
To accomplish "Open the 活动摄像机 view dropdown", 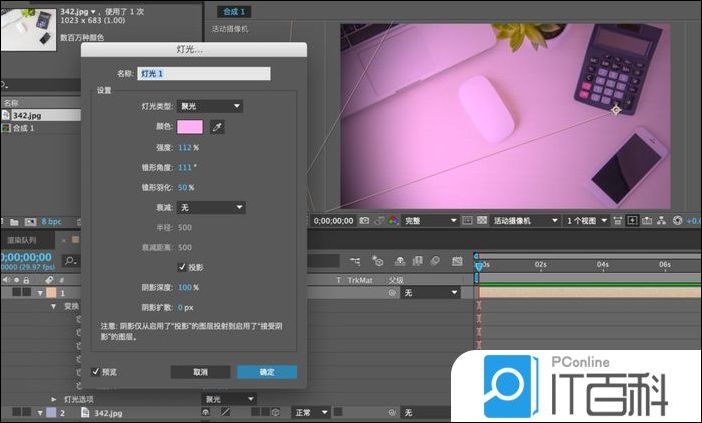I will point(526,221).
